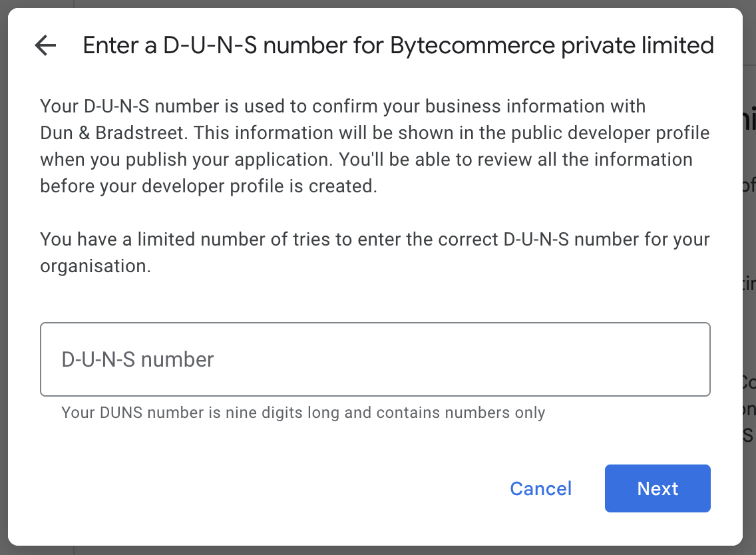Click the "Dun & Bradstreet" text

[x=112, y=132]
